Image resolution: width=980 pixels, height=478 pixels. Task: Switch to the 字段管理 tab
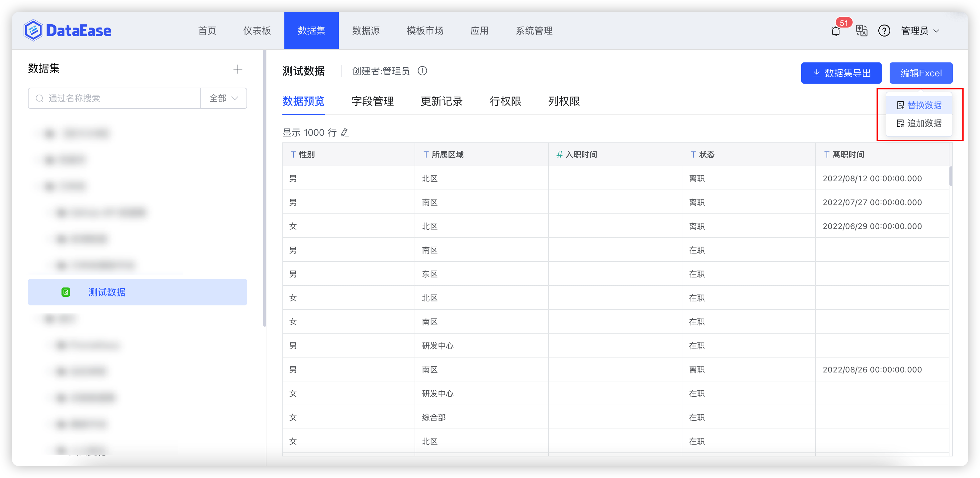tap(372, 102)
